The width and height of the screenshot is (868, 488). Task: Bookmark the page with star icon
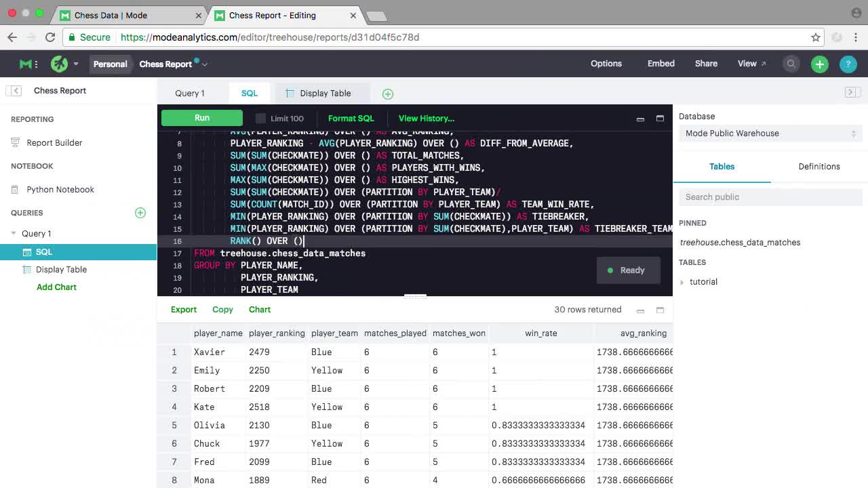point(816,37)
